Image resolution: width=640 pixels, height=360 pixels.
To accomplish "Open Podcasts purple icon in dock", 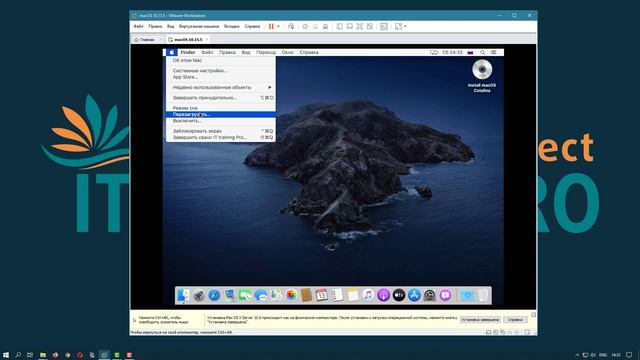I will tap(383, 295).
